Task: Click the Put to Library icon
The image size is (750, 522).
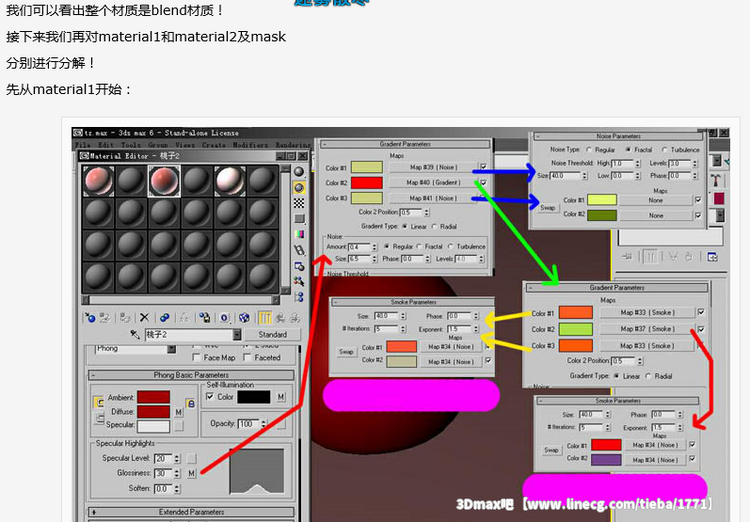Action: tap(204, 318)
